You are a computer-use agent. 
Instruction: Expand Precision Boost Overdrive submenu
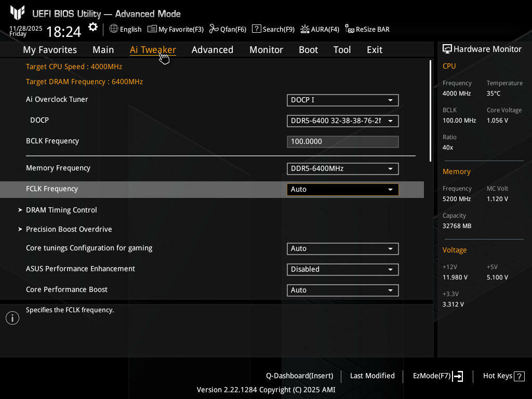tap(69, 229)
